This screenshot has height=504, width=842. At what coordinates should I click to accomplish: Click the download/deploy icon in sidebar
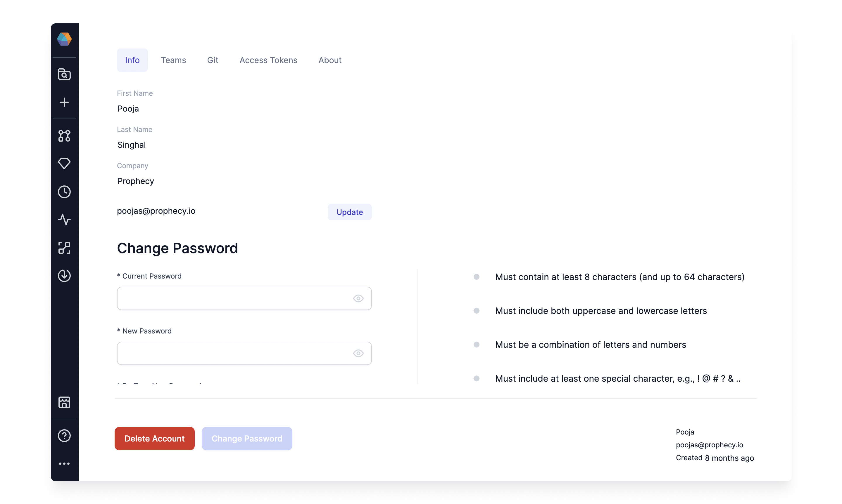point(64,275)
